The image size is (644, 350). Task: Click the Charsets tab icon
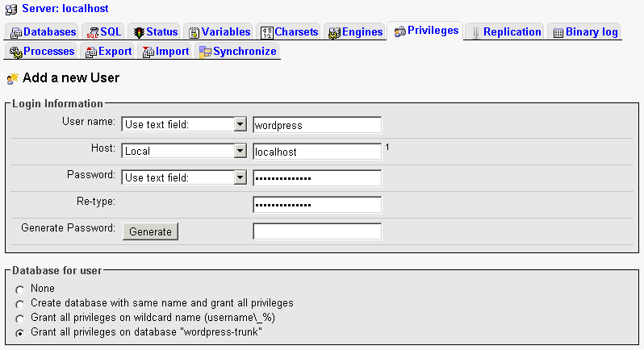(267, 32)
